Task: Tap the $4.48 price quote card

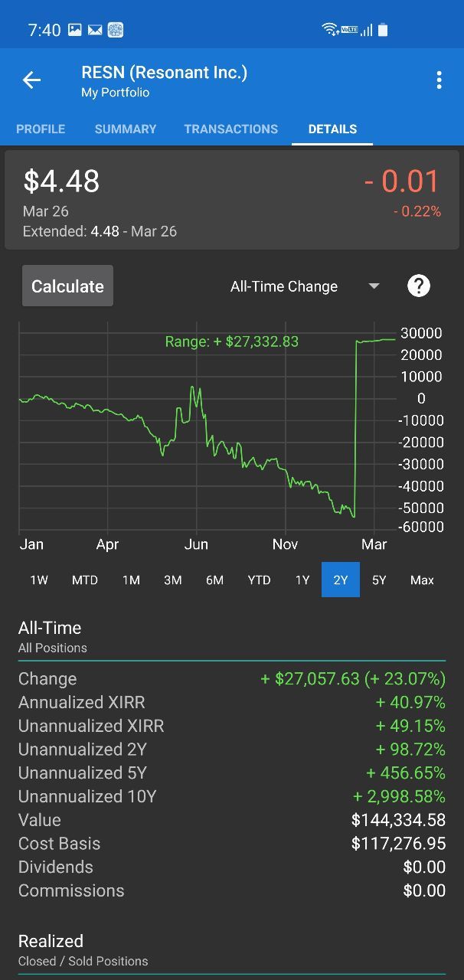Action: pos(232,200)
